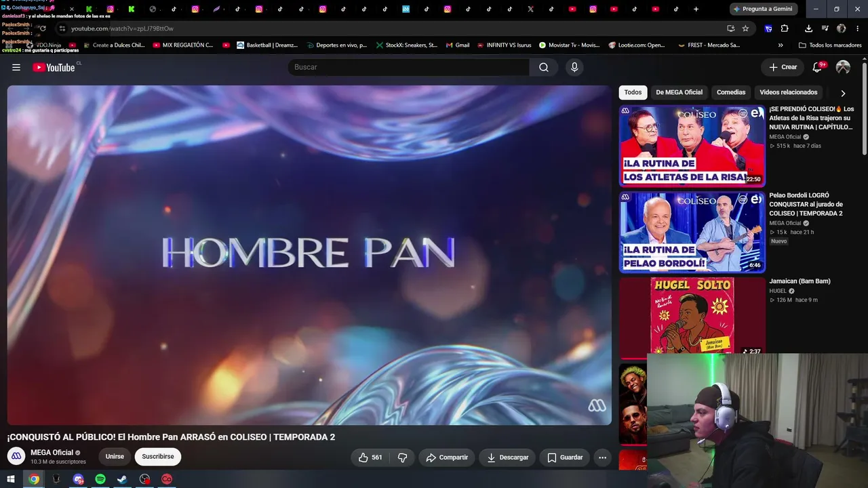Select the Comedias filter chip

(731, 92)
